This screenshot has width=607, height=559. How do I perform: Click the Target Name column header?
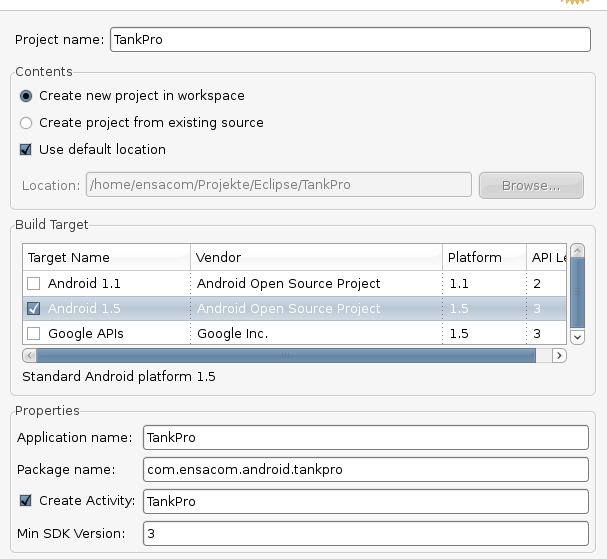(x=105, y=257)
